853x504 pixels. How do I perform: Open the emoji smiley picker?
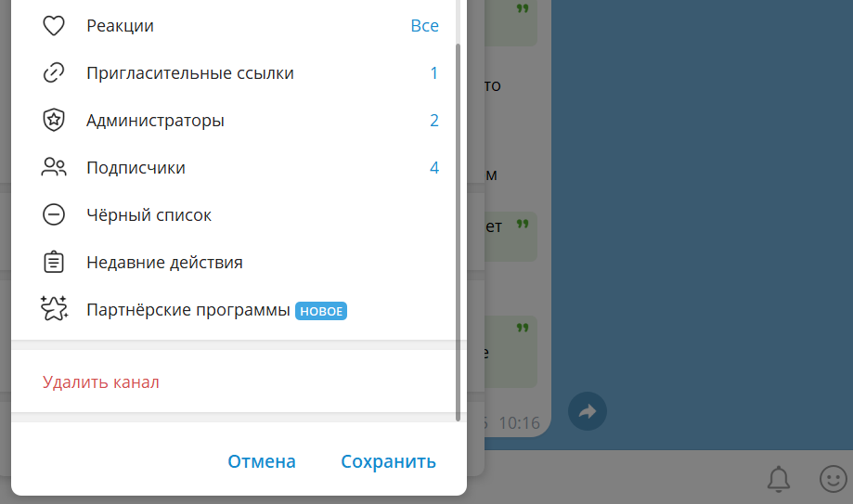[833, 478]
